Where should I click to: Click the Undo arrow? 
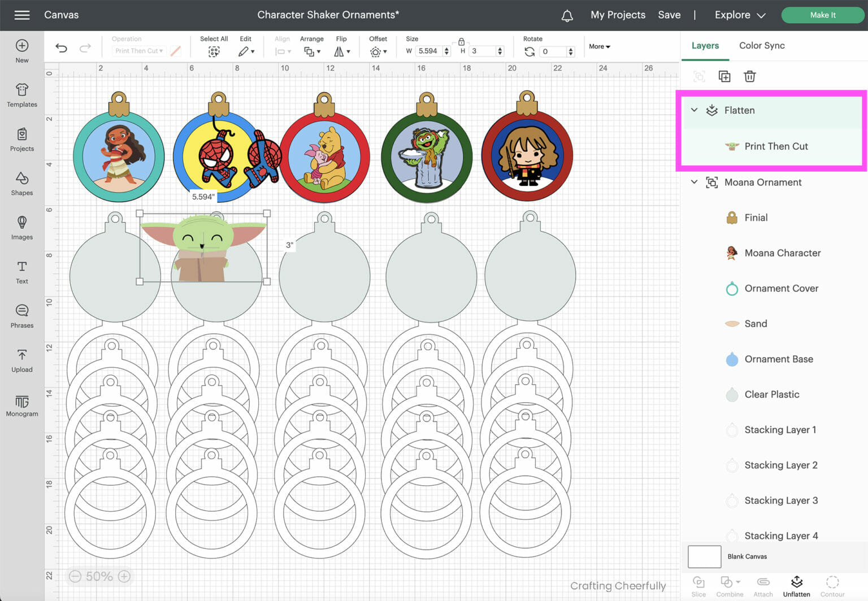(61, 49)
